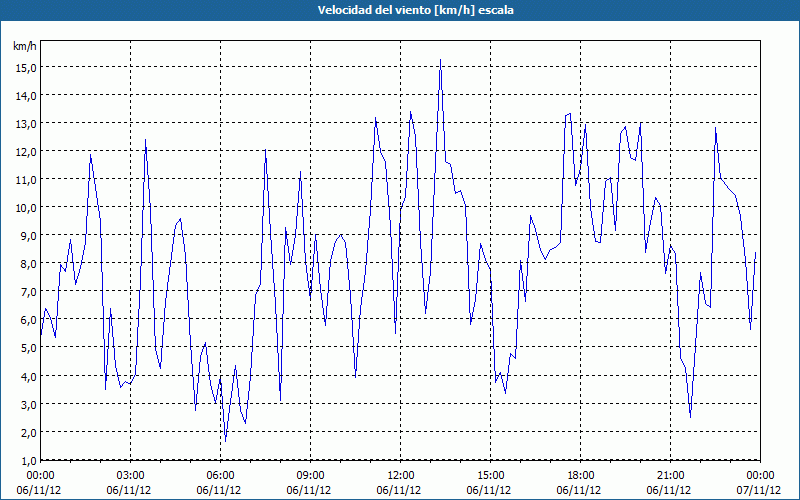Screen dimensions: 800x500
Task: Click the lowest wind speed trough below 2,0
Action: pos(226,440)
